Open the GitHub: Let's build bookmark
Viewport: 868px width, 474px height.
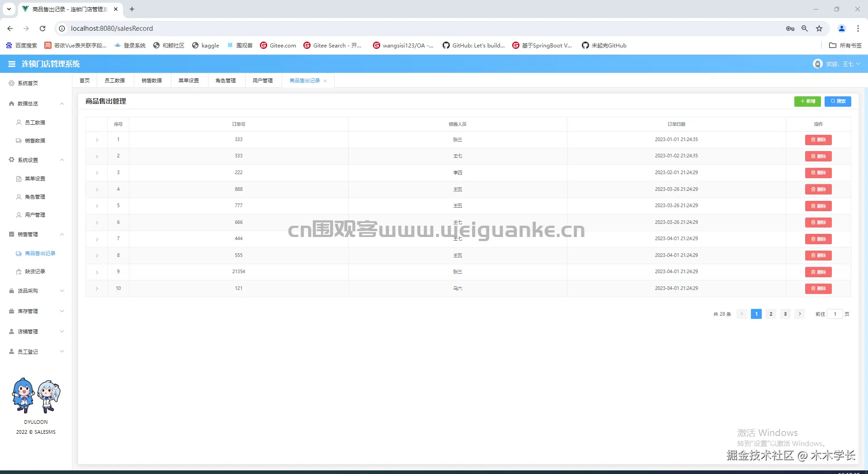[474, 45]
